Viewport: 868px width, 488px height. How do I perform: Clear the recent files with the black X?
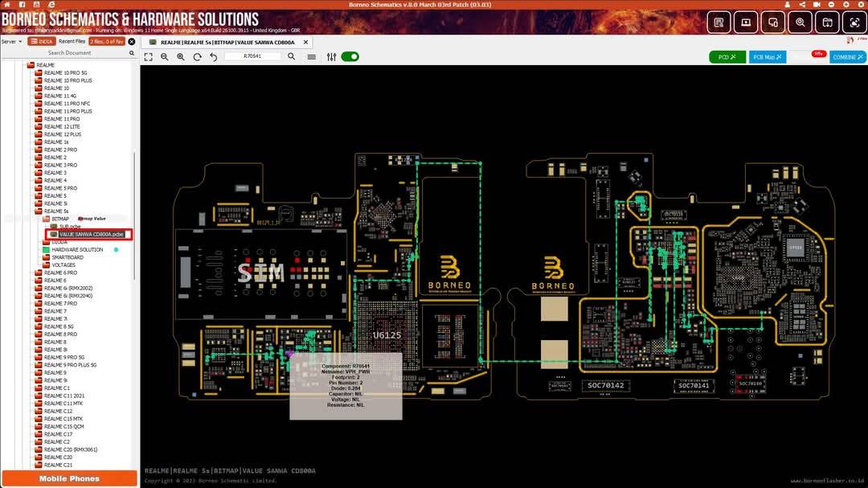coord(131,42)
